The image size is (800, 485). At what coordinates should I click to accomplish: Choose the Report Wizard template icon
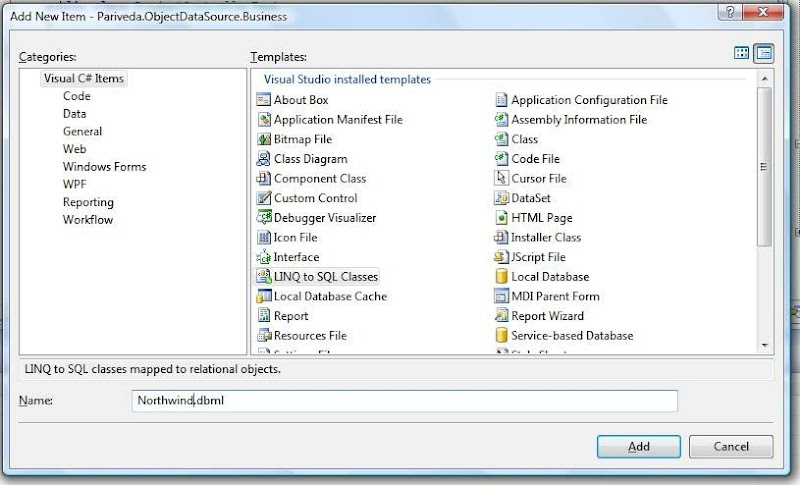501,316
